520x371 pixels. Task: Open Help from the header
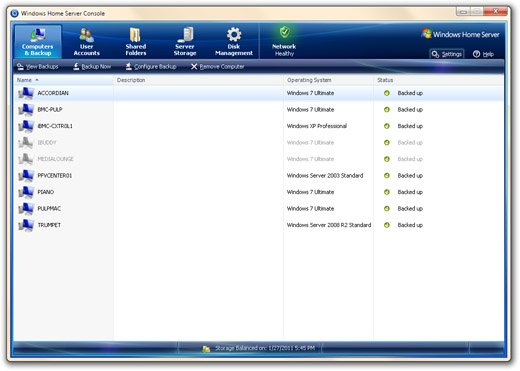click(x=483, y=54)
